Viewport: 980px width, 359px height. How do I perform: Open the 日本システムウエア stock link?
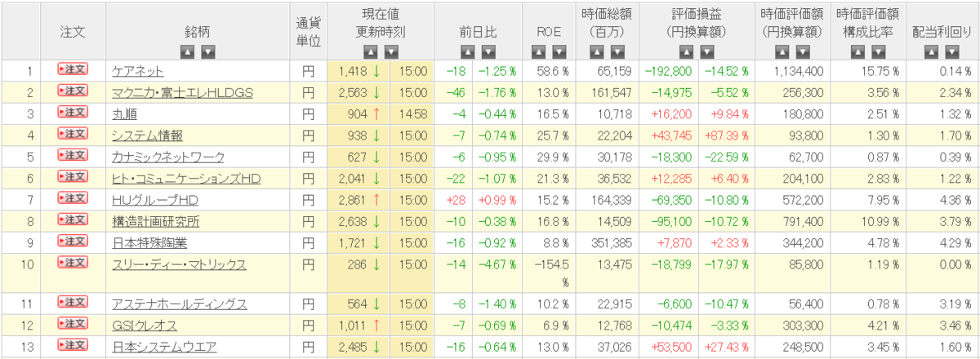point(164,347)
